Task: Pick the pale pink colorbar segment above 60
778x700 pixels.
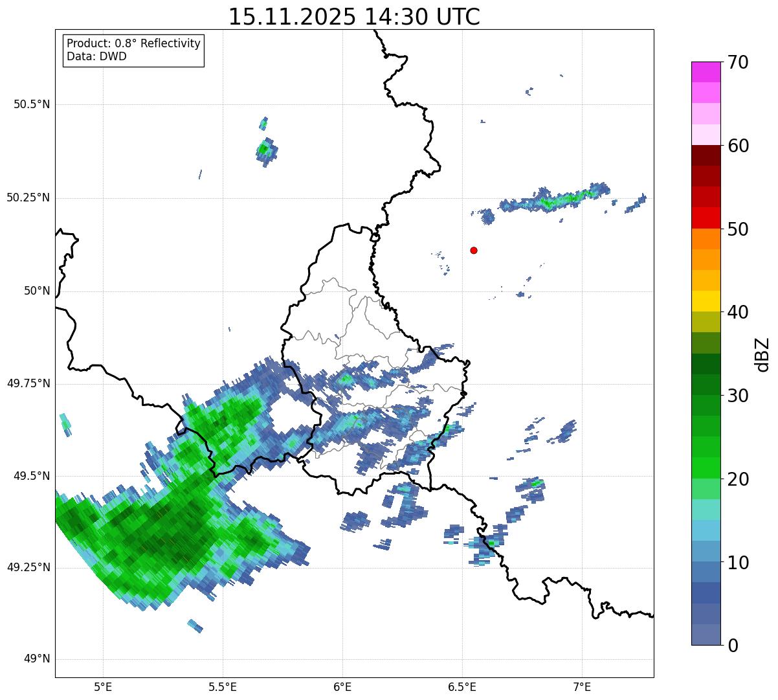Action: [x=706, y=135]
